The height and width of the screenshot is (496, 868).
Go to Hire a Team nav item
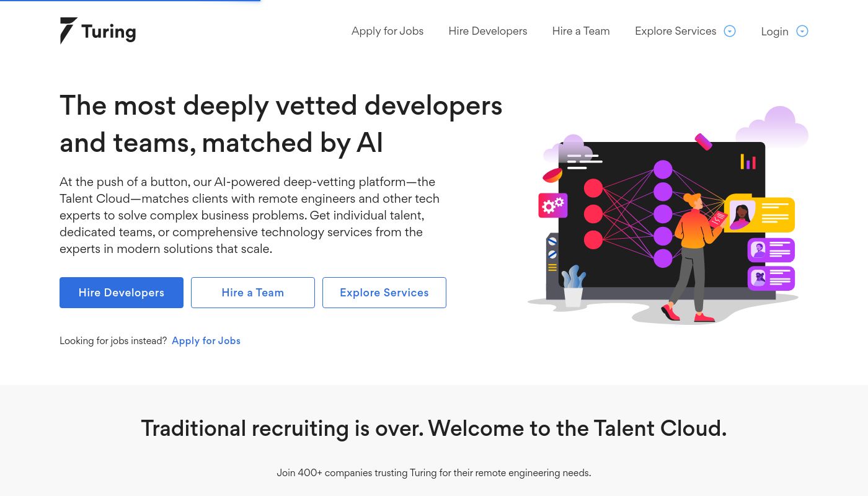click(x=581, y=31)
